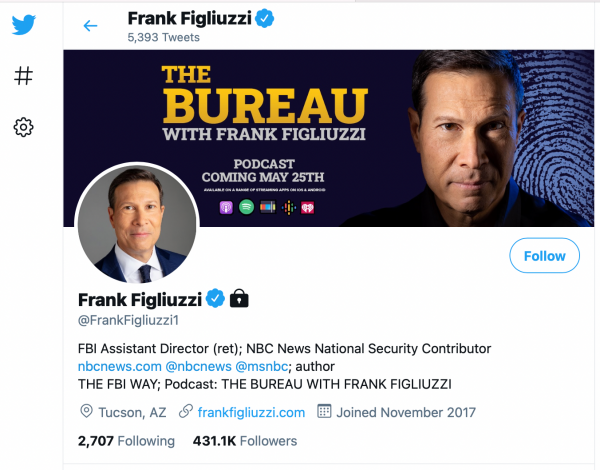This screenshot has height=470, width=600.
Task: Click the calendar icon beside the Joined date
Action: [324, 411]
